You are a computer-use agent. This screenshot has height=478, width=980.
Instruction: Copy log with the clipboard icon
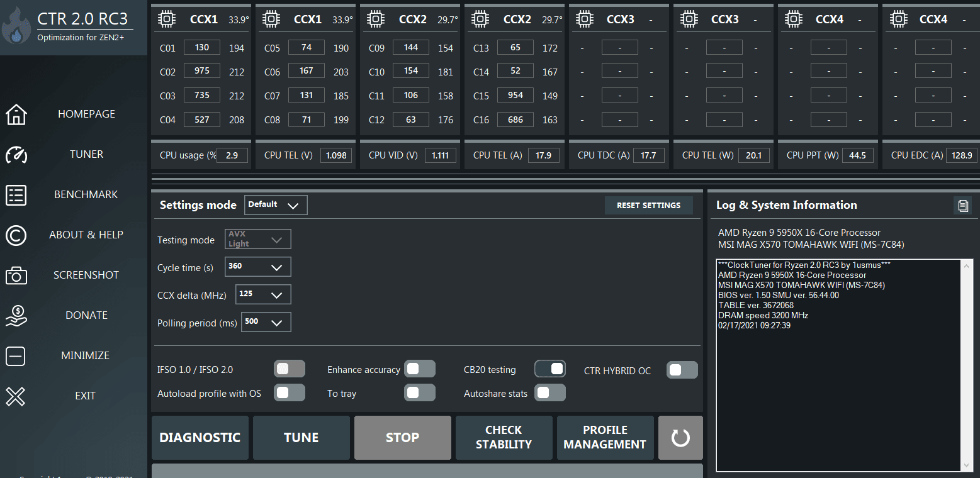coord(962,205)
